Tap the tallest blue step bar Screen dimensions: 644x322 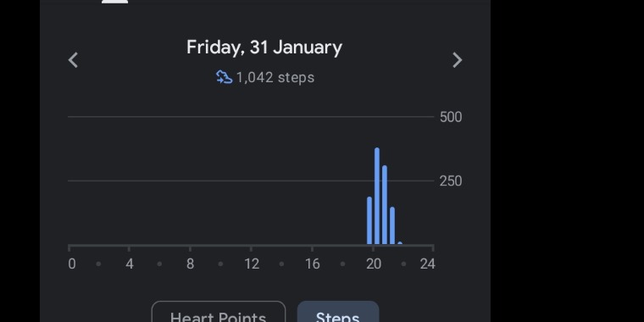377,197
